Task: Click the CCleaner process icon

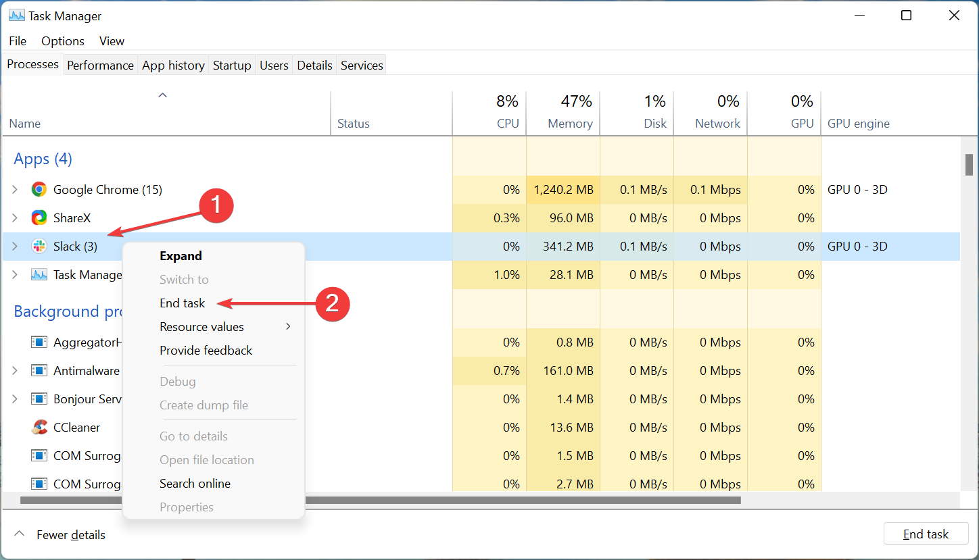Action: point(39,428)
